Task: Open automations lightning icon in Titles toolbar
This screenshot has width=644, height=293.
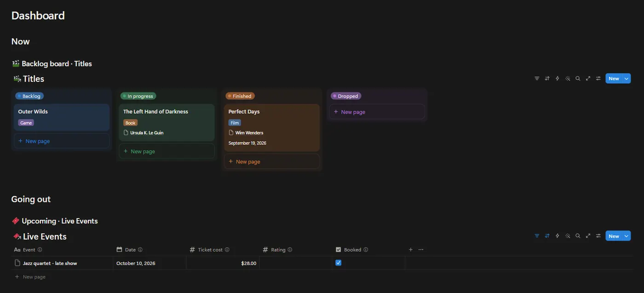Action: (558, 79)
